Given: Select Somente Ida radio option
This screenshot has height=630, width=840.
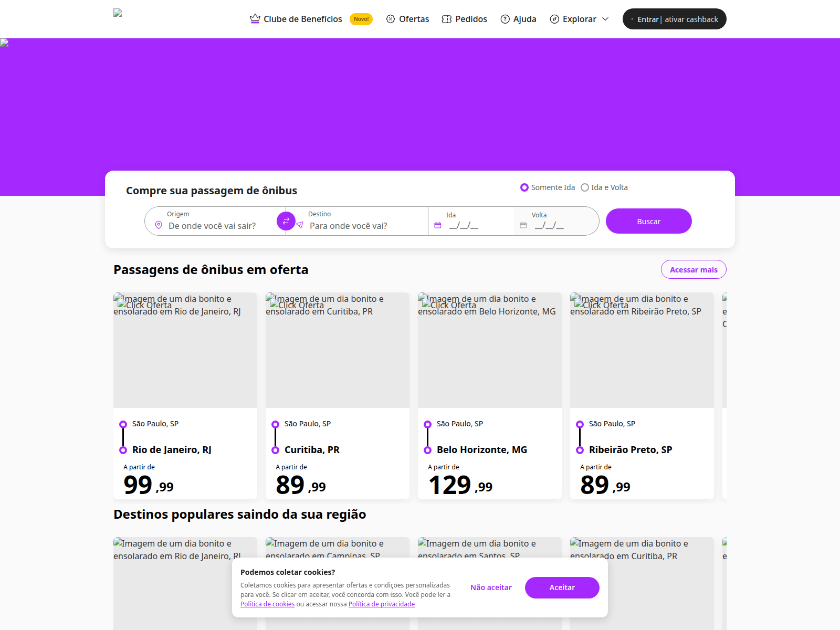Looking at the screenshot, I should [524, 187].
